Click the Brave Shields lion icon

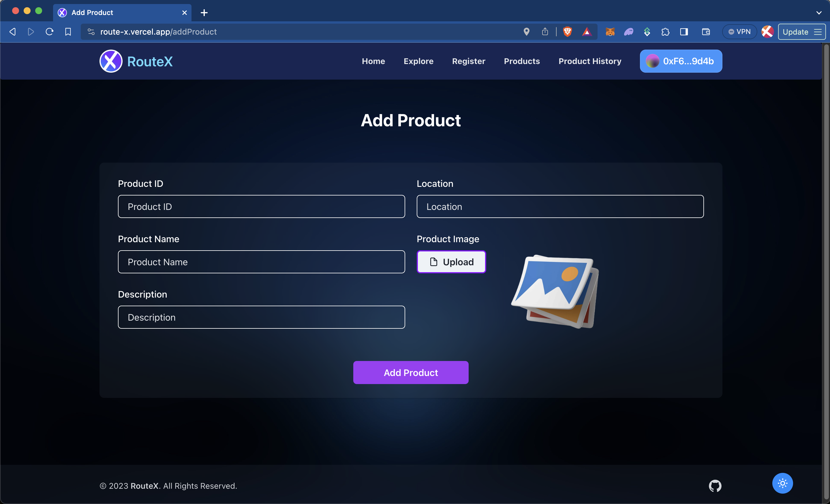point(567,32)
